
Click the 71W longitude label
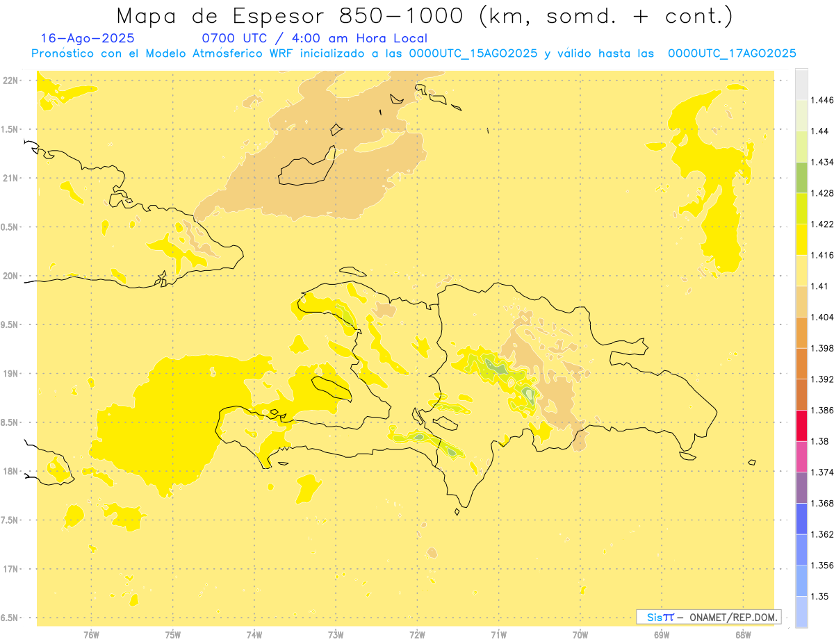coord(498,635)
